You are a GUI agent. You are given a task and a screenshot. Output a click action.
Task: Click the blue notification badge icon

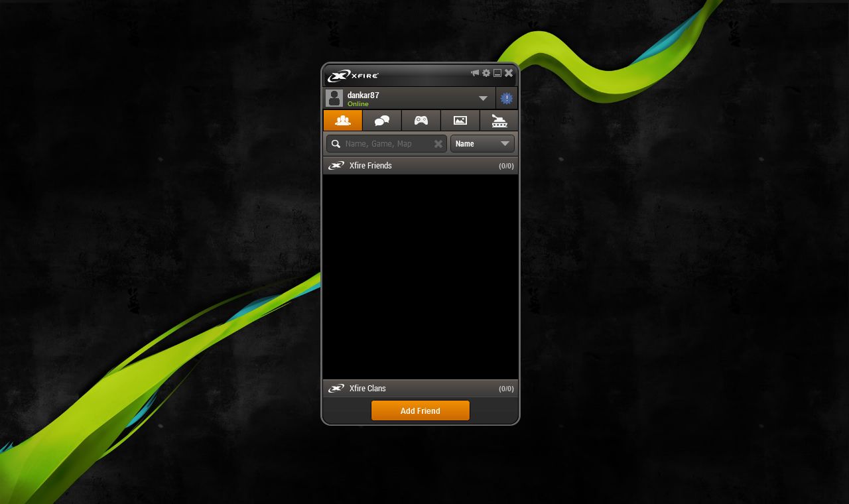click(506, 97)
